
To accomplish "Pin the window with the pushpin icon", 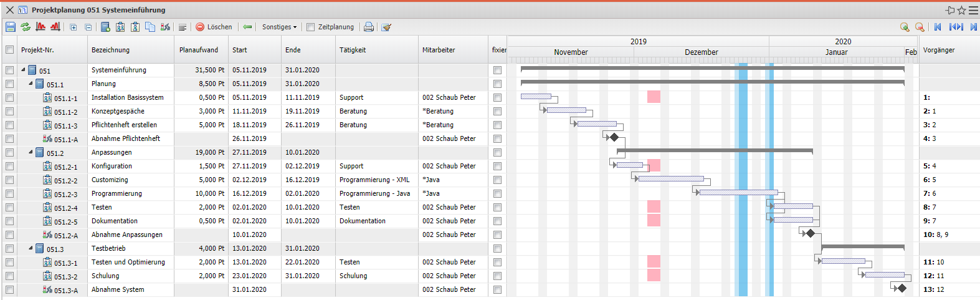I will [x=950, y=10].
